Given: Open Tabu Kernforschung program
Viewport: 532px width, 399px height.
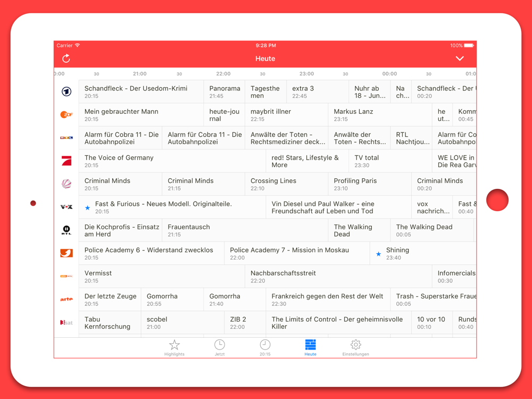Looking at the screenshot, I should (x=110, y=322).
